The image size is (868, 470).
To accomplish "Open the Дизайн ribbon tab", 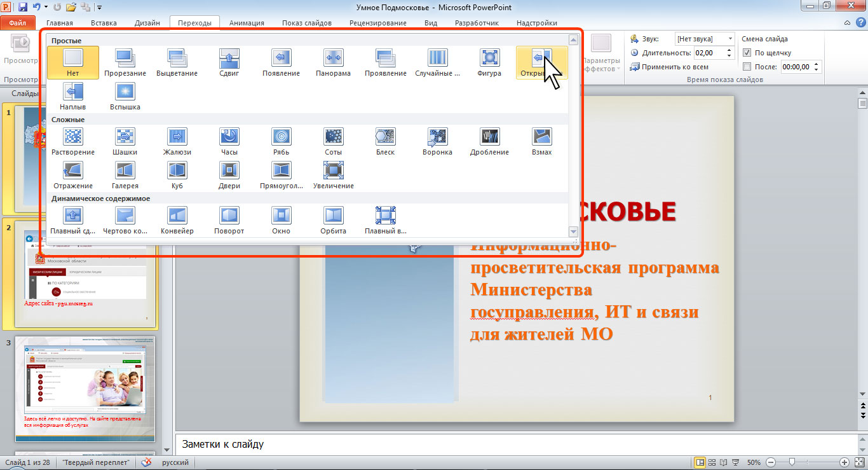I will tap(147, 23).
